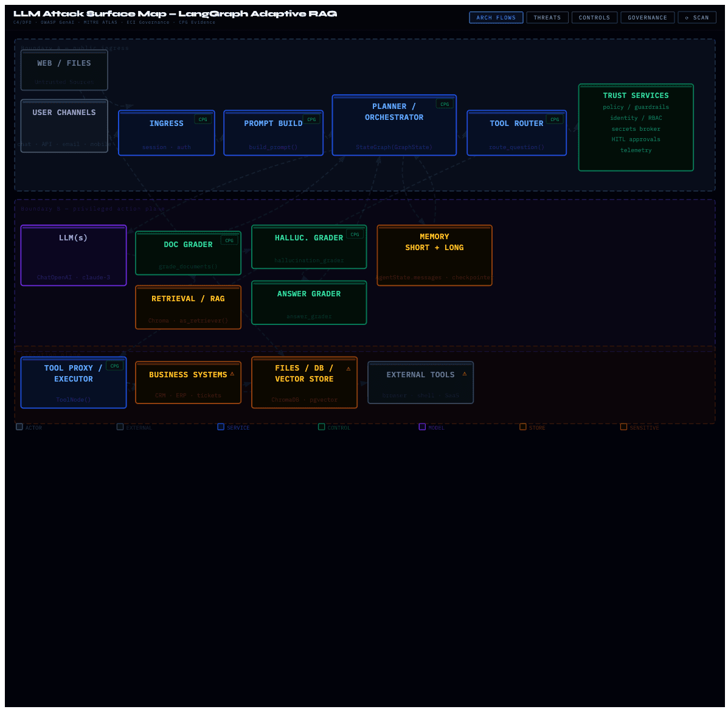Click the 'StateGraph(GraphState)' subtitle in the Planner node

[393, 147]
